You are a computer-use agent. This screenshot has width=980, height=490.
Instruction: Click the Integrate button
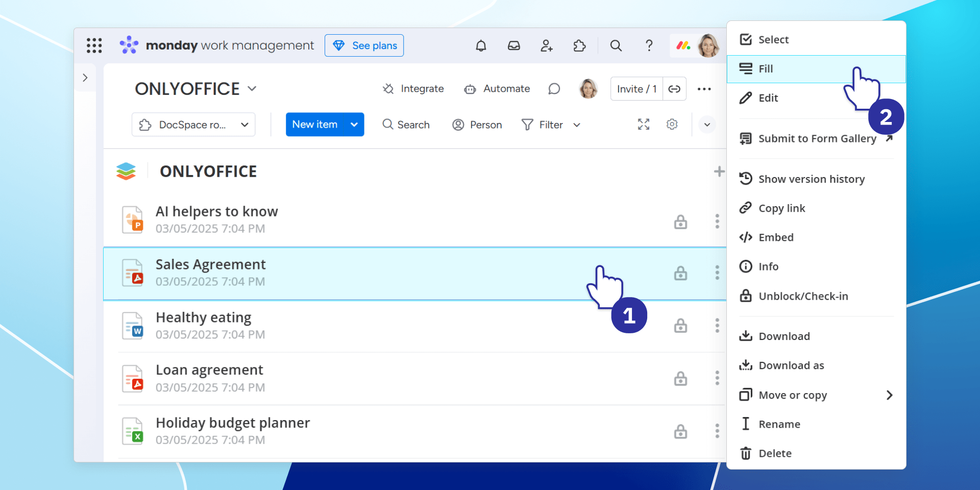[x=413, y=89]
